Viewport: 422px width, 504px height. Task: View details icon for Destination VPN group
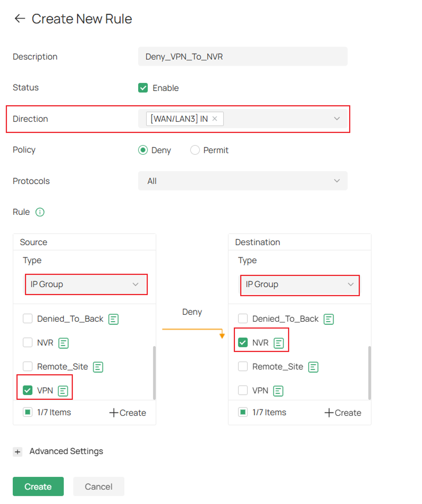278,391
